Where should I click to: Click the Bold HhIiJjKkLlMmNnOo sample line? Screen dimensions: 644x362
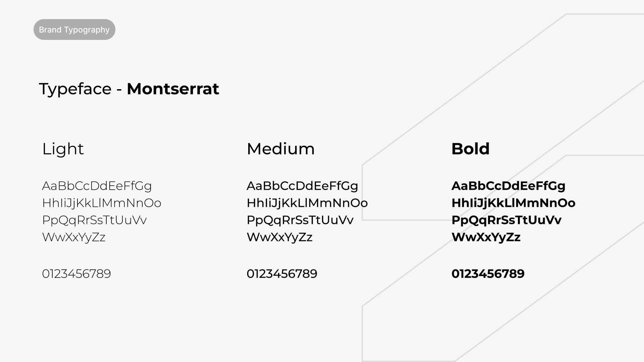pos(514,203)
